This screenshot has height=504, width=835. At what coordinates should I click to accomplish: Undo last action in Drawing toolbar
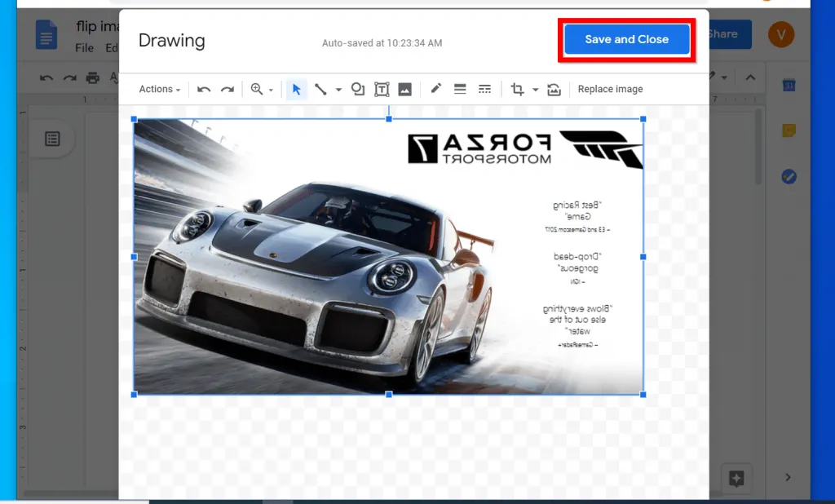(203, 89)
